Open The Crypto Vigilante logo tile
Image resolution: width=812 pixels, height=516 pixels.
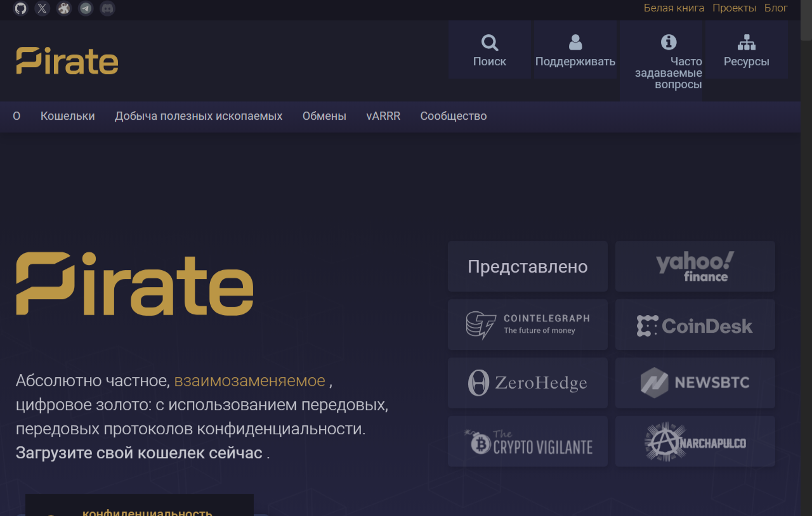click(x=528, y=441)
